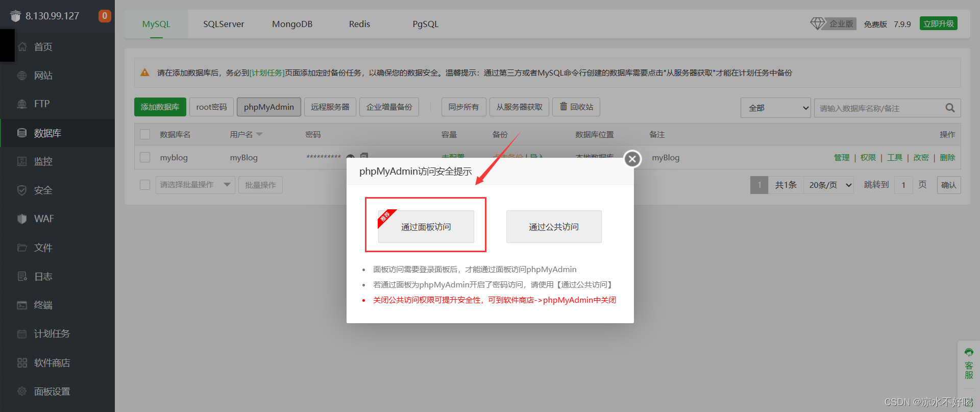Open the 首页 home icon in sidebar
980x412 pixels.
(x=22, y=47)
